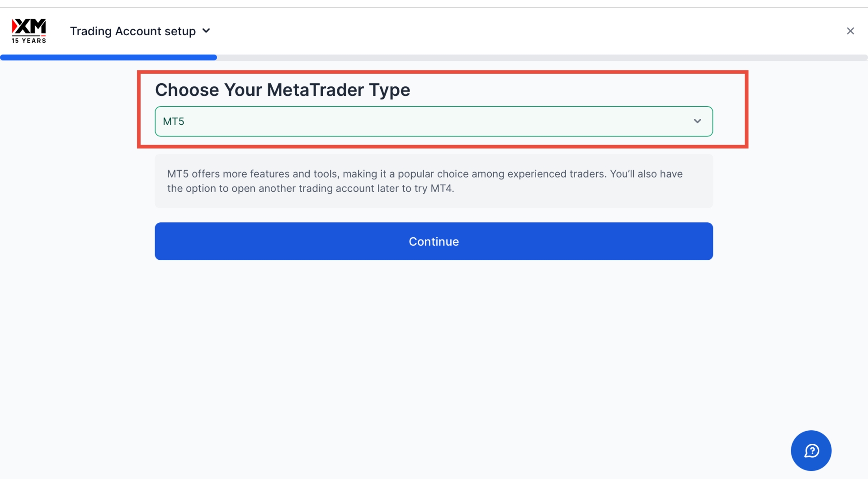Open the MetaTrader type combo box
The height and width of the screenshot is (479, 868).
(433, 121)
